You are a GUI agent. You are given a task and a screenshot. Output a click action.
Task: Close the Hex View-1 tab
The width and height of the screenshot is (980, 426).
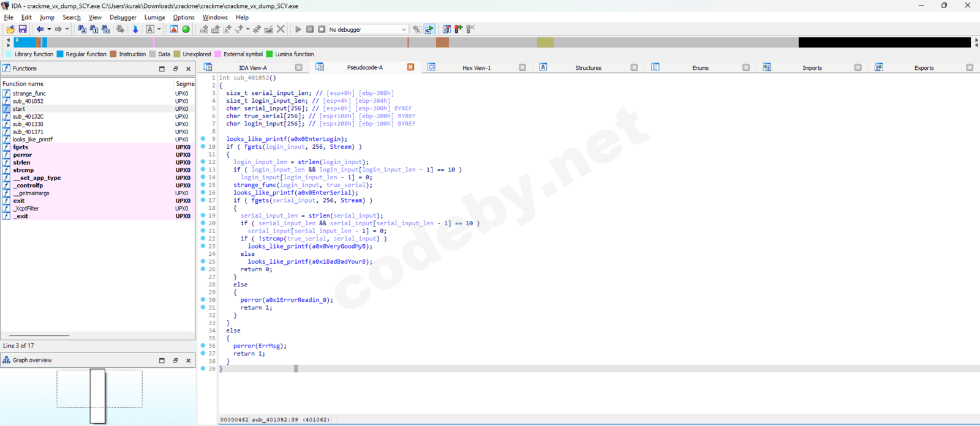coord(522,68)
